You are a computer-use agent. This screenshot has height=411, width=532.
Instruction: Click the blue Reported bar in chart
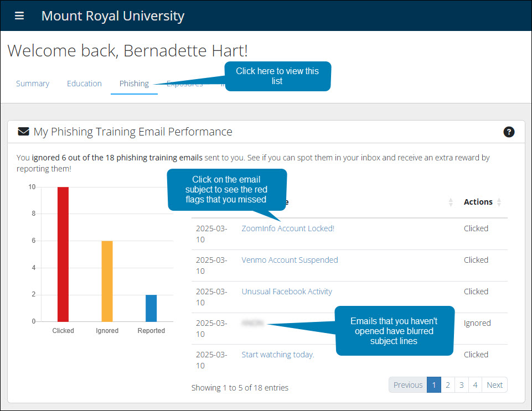(x=151, y=308)
